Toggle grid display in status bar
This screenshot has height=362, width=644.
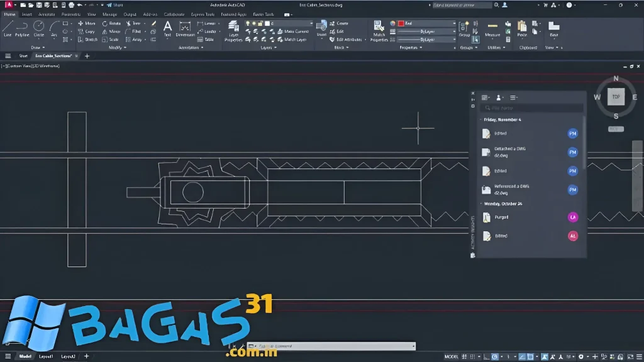coord(465,357)
